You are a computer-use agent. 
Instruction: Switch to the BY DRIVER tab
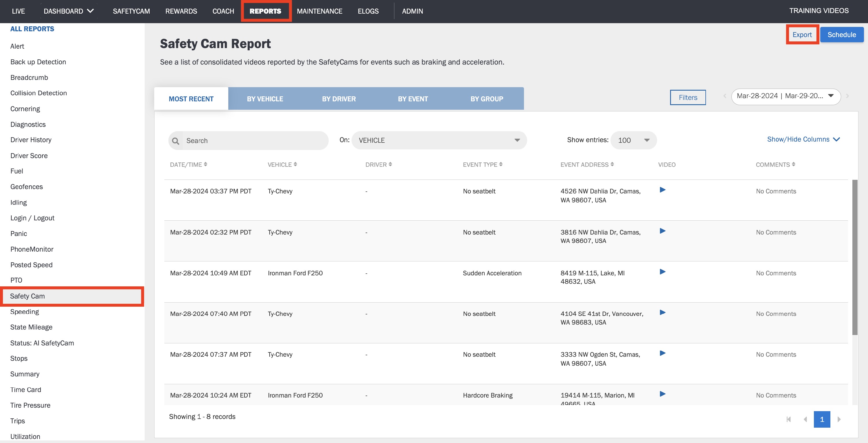(x=339, y=99)
